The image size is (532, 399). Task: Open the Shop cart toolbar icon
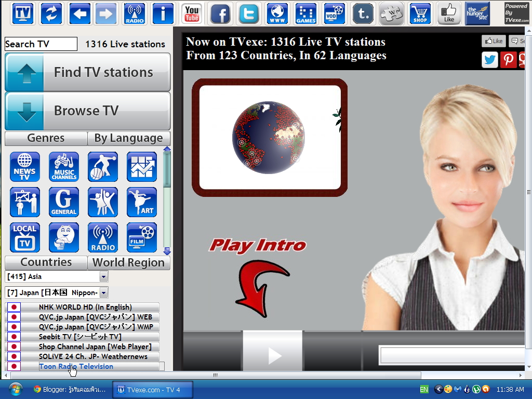pos(420,14)
